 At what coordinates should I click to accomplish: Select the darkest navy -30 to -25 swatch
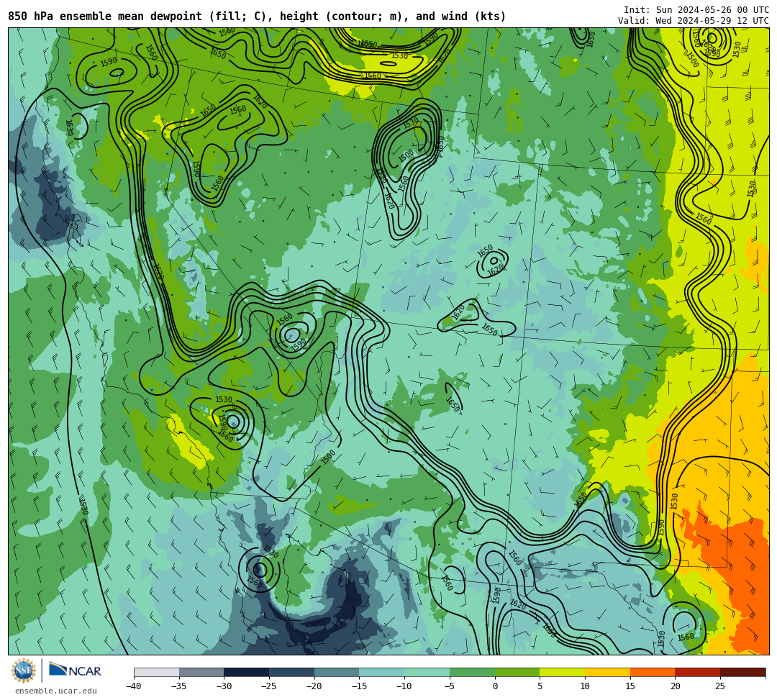(247, 672)
